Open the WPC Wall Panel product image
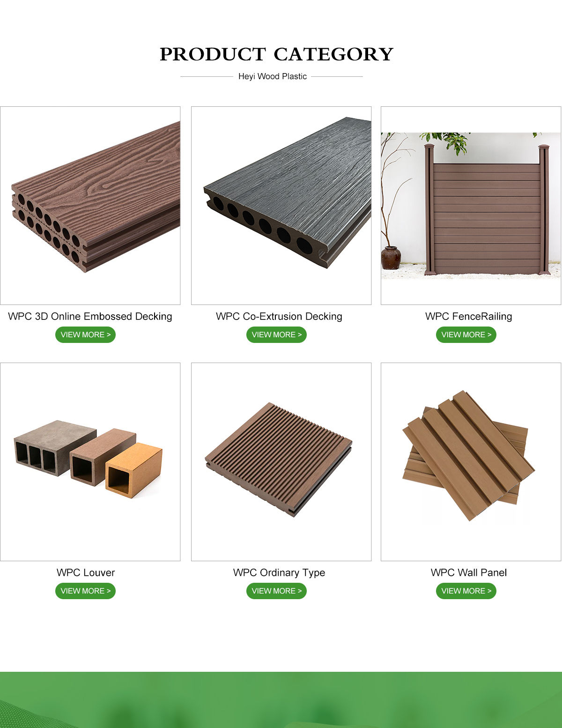This screenshot has height=728, width=562. [471, 462]
